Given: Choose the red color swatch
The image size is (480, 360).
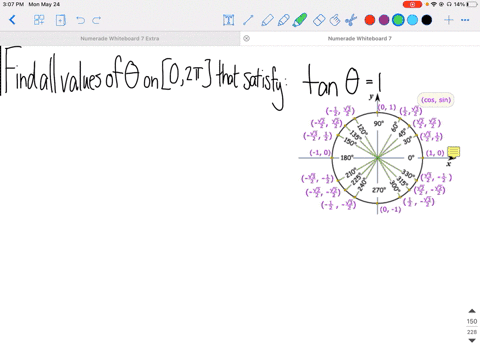Looking at the screenshot, I should pyautogui.click(x=370, y=20).
